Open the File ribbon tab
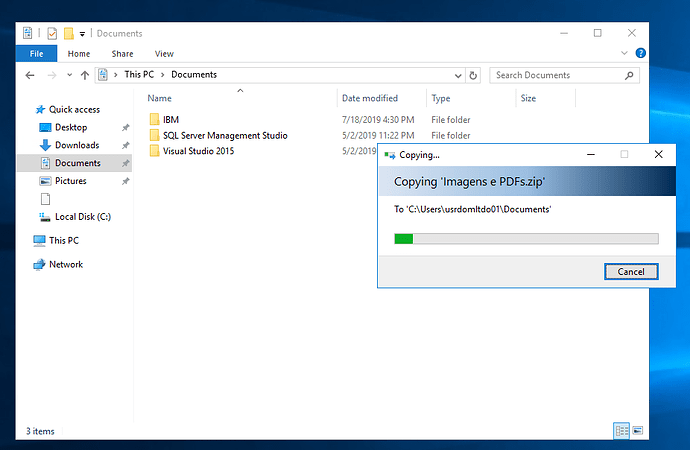The image size is (690, 450). 37,54
